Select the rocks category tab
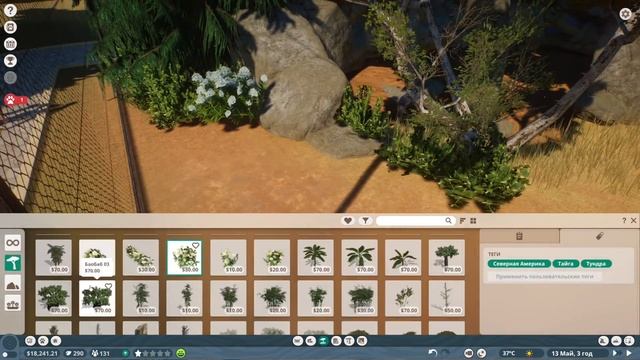This screenshot has height=360, width=640. pos(13,284)
